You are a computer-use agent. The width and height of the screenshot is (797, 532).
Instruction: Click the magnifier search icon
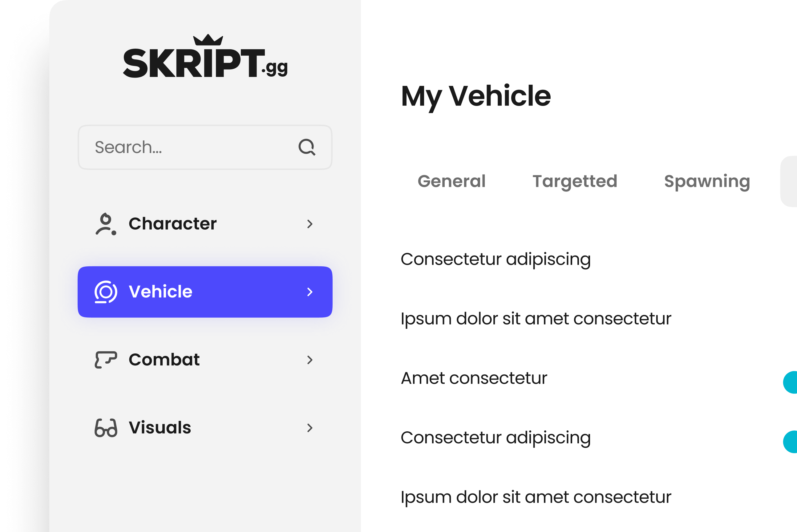click(x=307, y=147)
